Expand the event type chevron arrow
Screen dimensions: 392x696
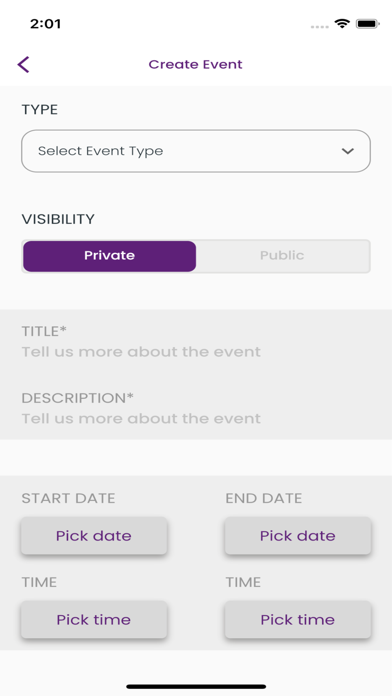click(x=348, y=151)
